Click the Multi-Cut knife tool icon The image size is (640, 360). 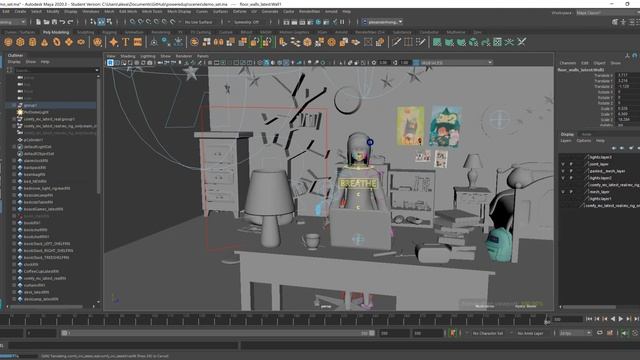(x=396, y=42)
